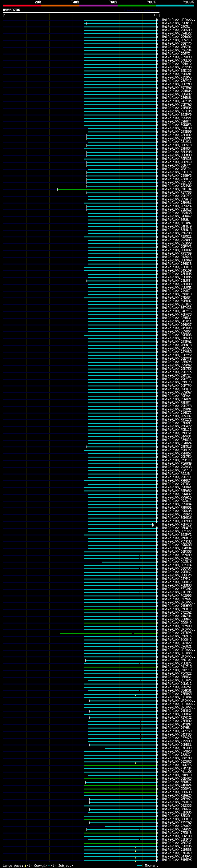Click the white query sequence ruler bar
Viewport: 197px width, 868px height.
(81, 13)
